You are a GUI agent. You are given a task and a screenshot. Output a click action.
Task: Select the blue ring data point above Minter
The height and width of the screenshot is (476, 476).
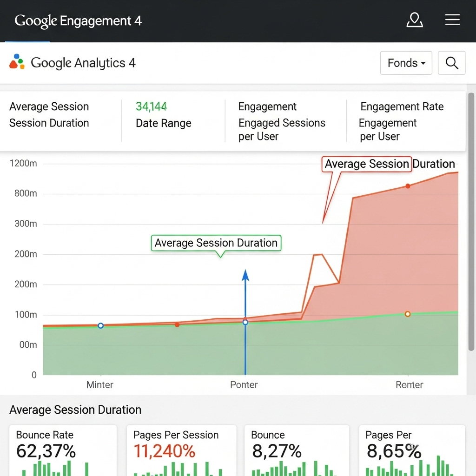click(x=100, y=326)
